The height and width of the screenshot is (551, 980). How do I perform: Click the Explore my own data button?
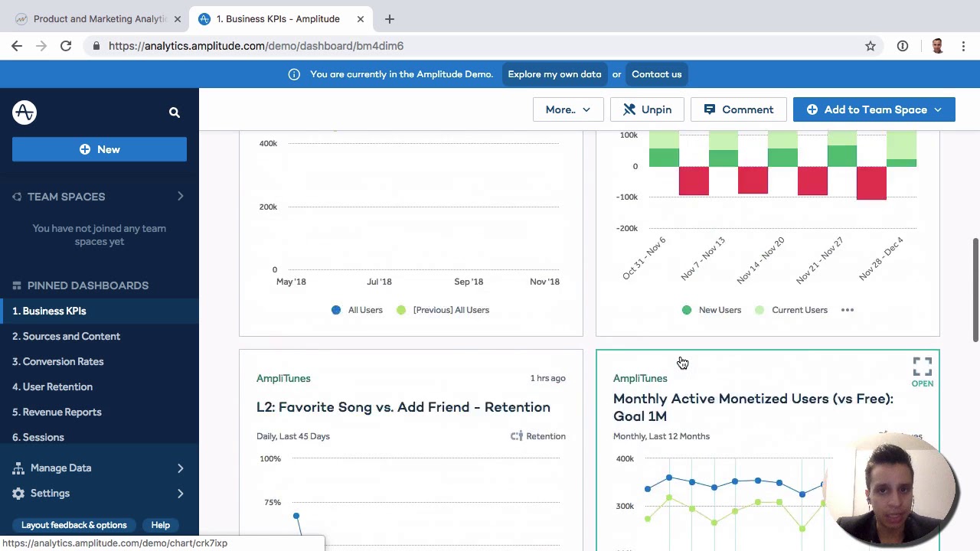554,74
